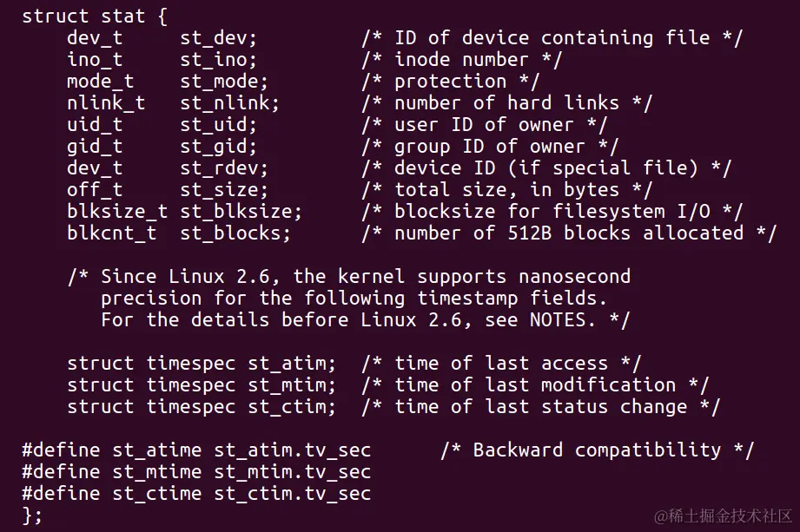
Task: Click the ino_t type keyword
Action: [95, 60]
